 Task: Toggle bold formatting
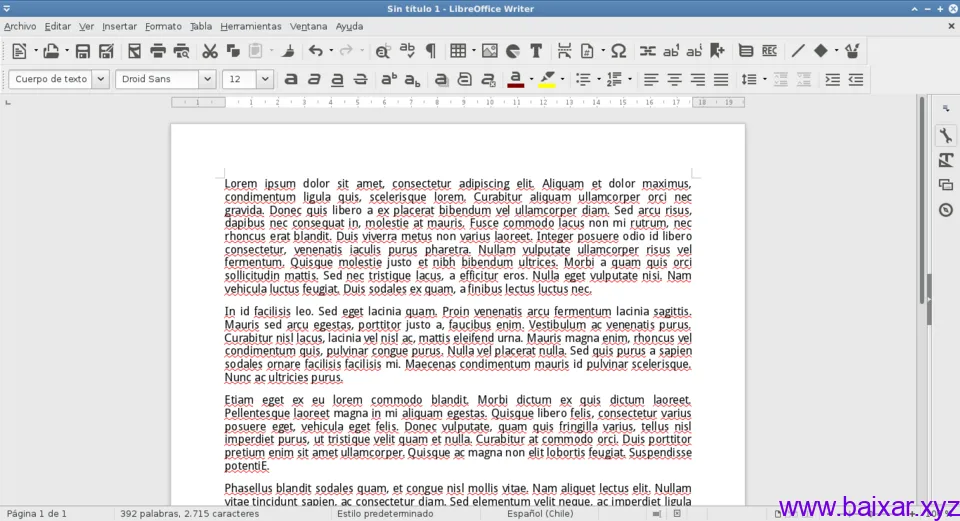point(291,80)
